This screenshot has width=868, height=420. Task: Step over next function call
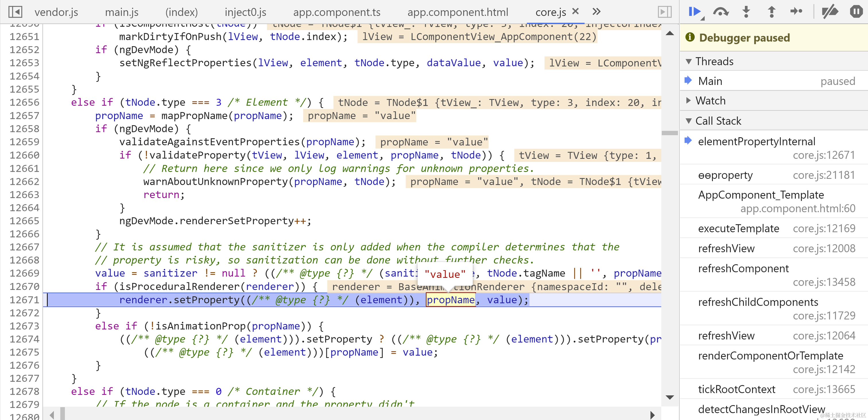[x=720, y=12]
